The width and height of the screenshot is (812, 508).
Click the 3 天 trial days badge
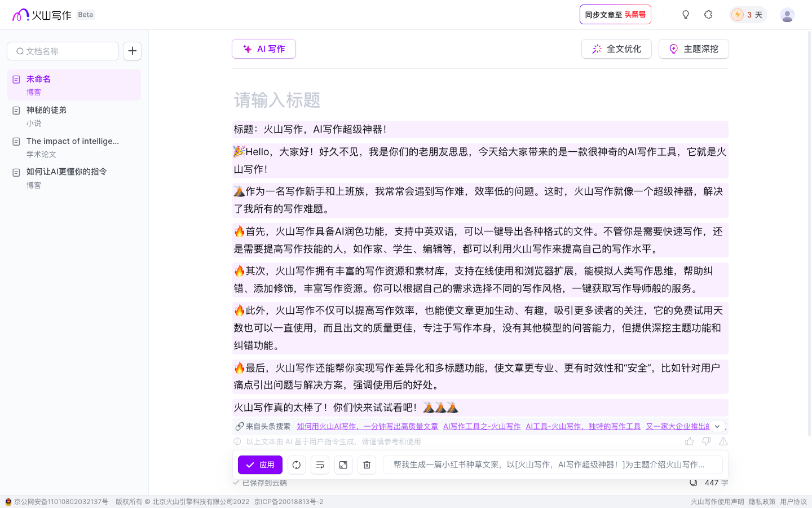(748, 15)
